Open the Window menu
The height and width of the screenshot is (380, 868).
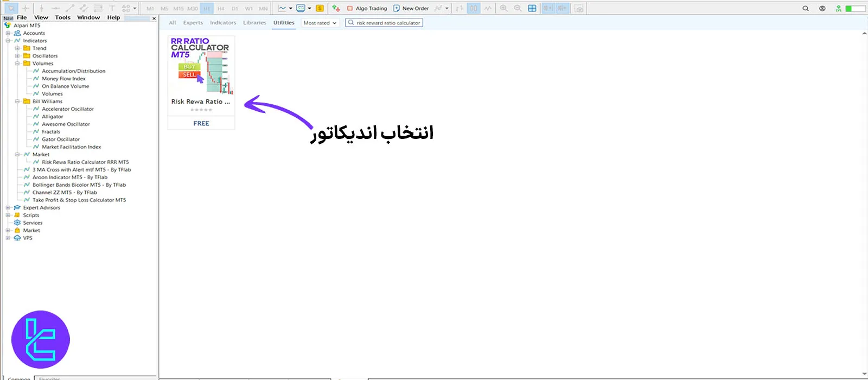pyautogui.click(x=88, y=17)
